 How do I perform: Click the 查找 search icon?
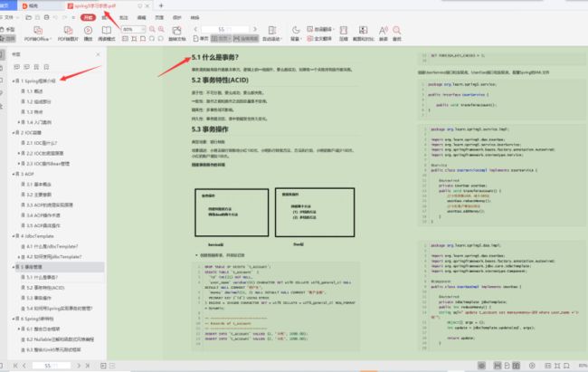tap(397, 30)
